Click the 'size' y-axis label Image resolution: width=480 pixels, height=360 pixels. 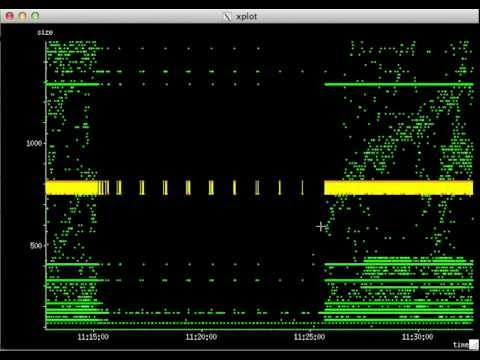coord(45,32)
